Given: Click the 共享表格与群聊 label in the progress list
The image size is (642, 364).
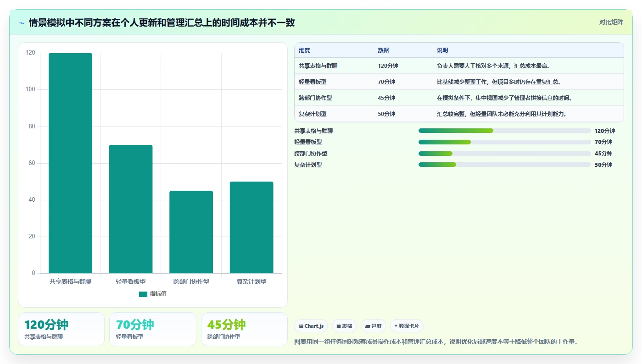Looking at the screenshot, I should tap(313, 131).
